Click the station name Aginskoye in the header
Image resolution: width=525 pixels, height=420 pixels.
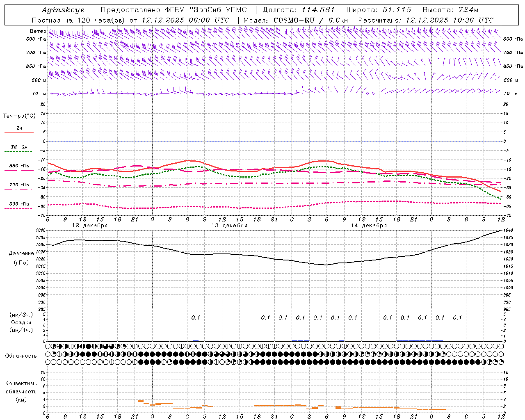(x=63, y=10)
